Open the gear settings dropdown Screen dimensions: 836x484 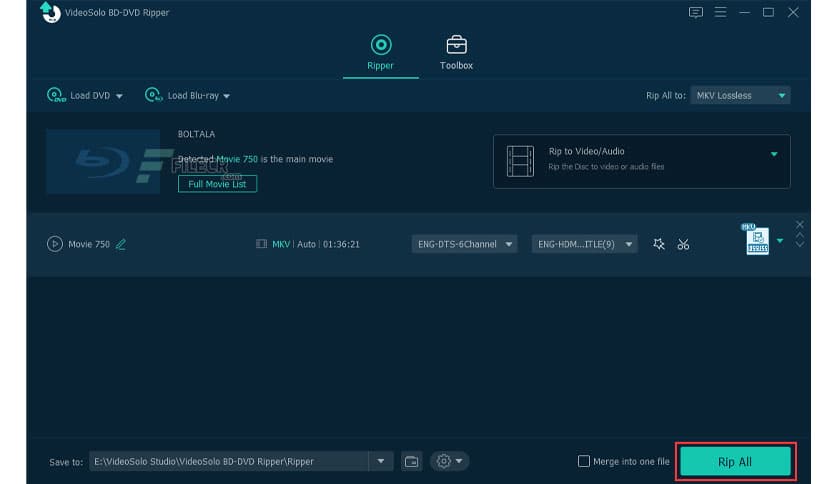click(x=449, y=461)
